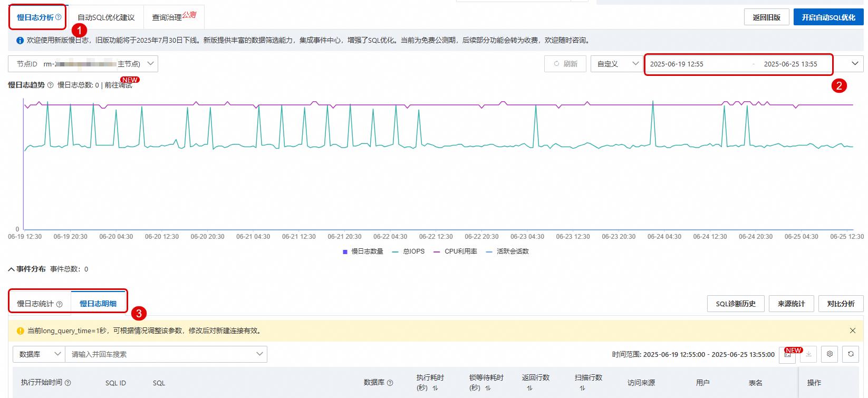Open the 数据库 filter type dropdown
The width and height of the screenshot is (868, 398).
click(39, 354)
